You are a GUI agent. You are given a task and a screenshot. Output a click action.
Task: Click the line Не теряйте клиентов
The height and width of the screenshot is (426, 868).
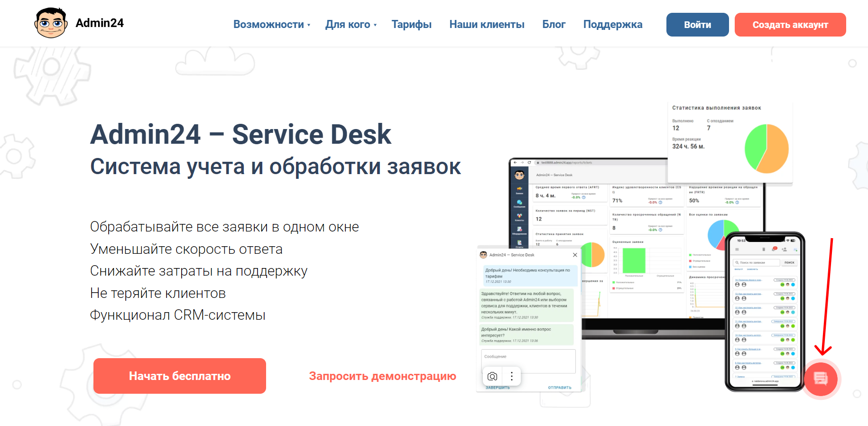click(158, 293)
